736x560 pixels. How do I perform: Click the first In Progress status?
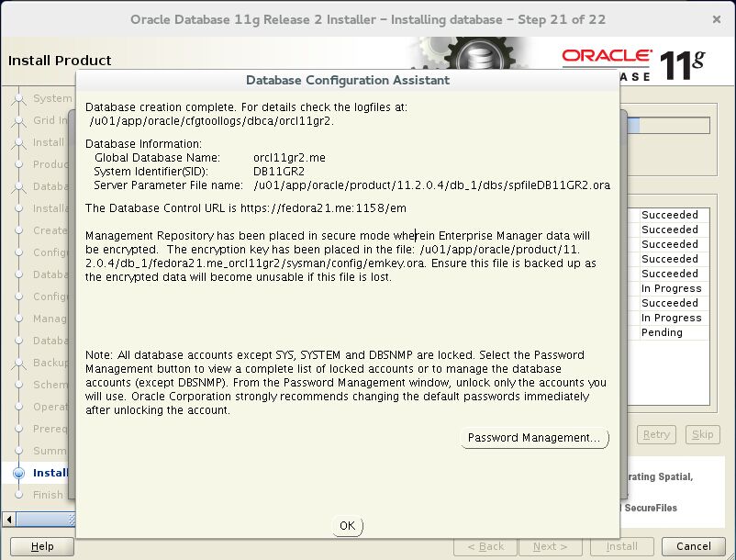(671, 288)
